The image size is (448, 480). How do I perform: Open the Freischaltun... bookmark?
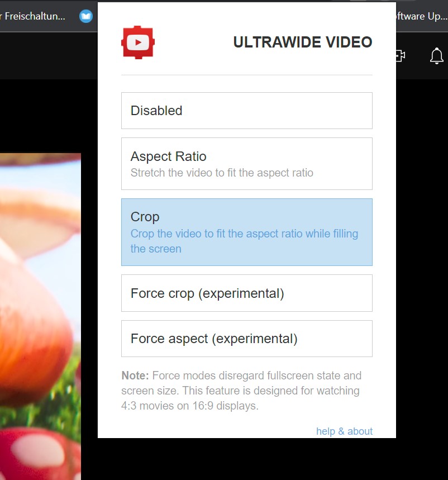[32, 16]
